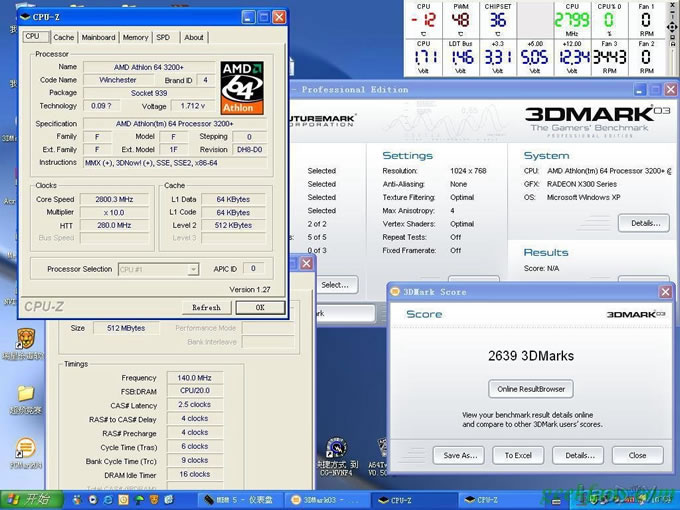Select the Cache tab in CPU-Z
680x510 pixels.
pos(64,37)
